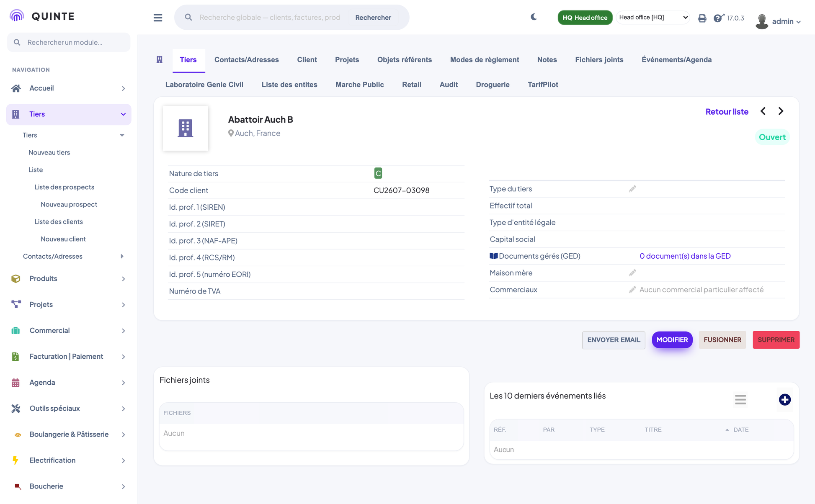
Task: Click the pencil icon next to Type du tiers
Action: (x=632, y=189)
